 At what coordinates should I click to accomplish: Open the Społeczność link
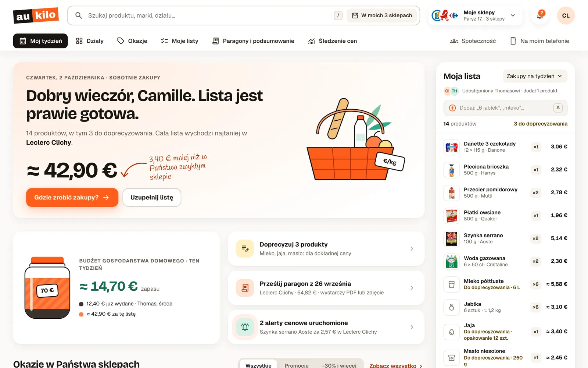click(473, 41)
